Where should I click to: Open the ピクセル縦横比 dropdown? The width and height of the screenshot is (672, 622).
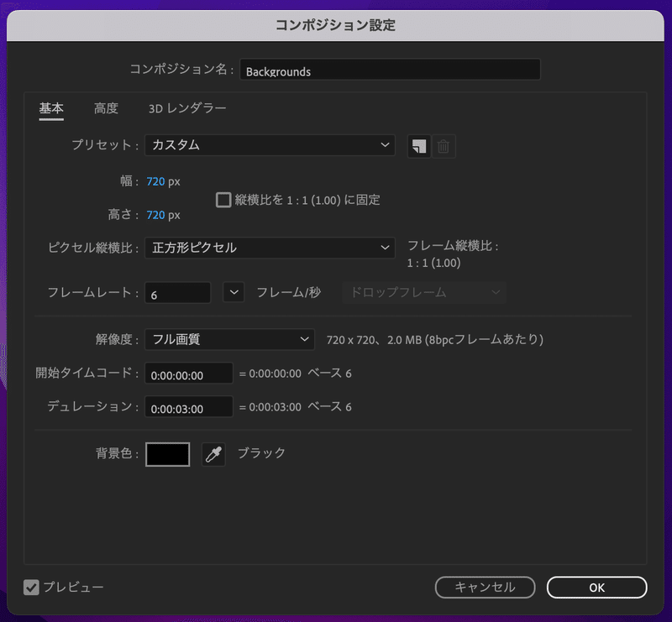point(270,248)
